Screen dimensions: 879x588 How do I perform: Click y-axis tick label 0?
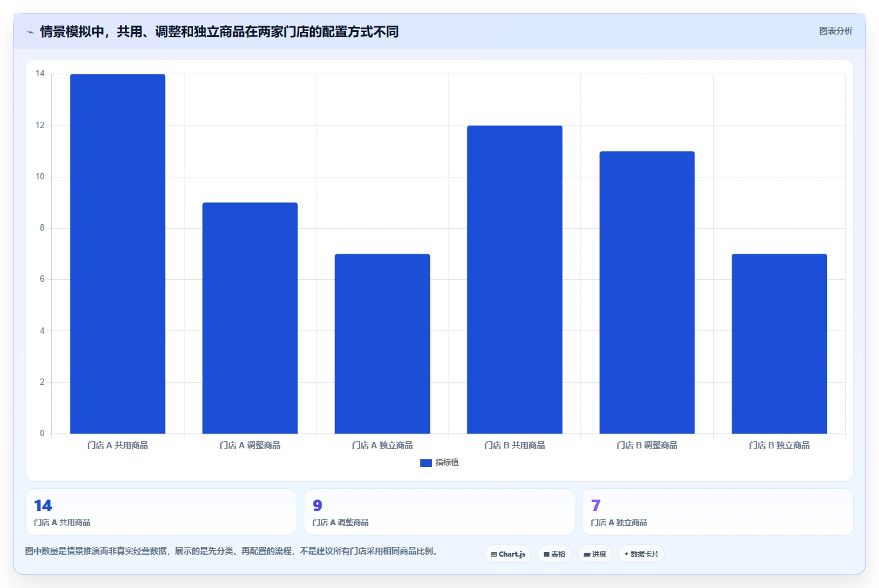42,434
